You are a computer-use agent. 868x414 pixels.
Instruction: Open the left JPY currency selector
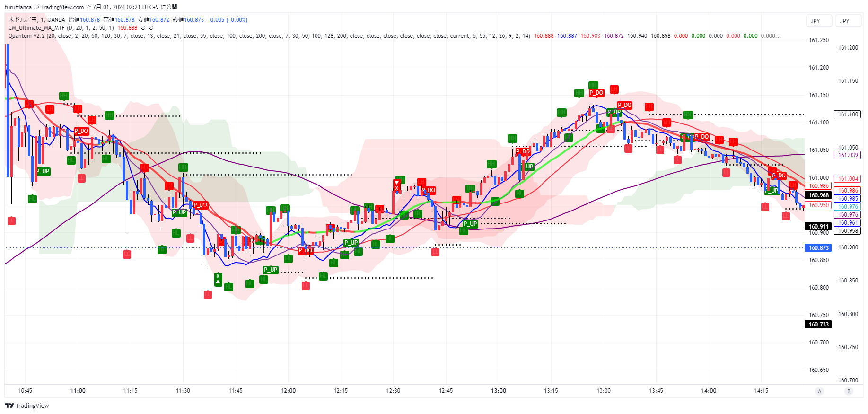click(819, 21)
